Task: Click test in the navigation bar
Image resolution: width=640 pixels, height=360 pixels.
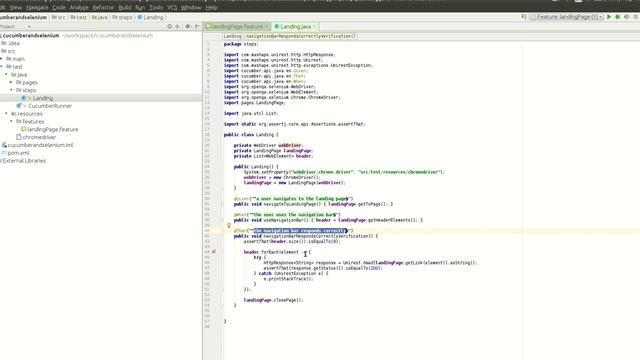Action: 79,17
